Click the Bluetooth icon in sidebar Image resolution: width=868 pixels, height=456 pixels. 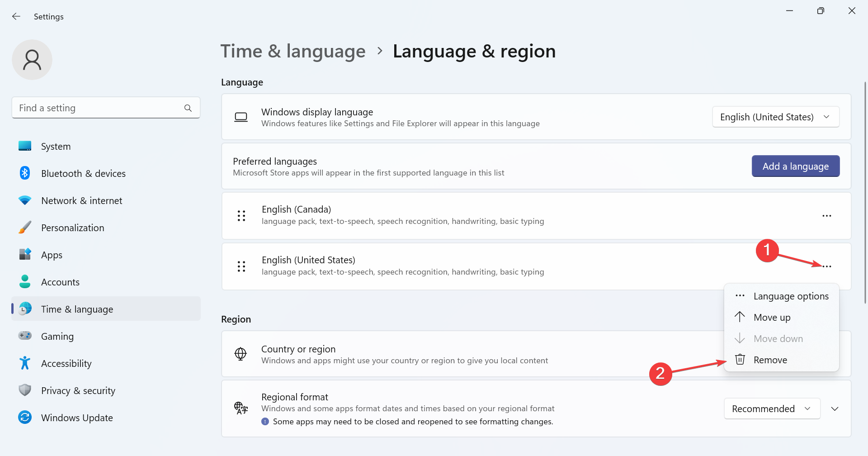click(x=25, y=173)
